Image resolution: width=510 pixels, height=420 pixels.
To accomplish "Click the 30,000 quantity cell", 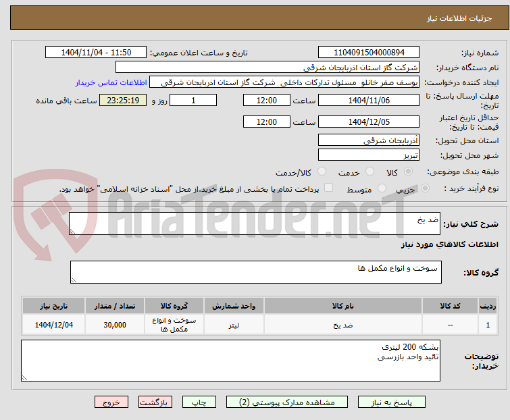I will pyautogui.click(x=115, y=324).
